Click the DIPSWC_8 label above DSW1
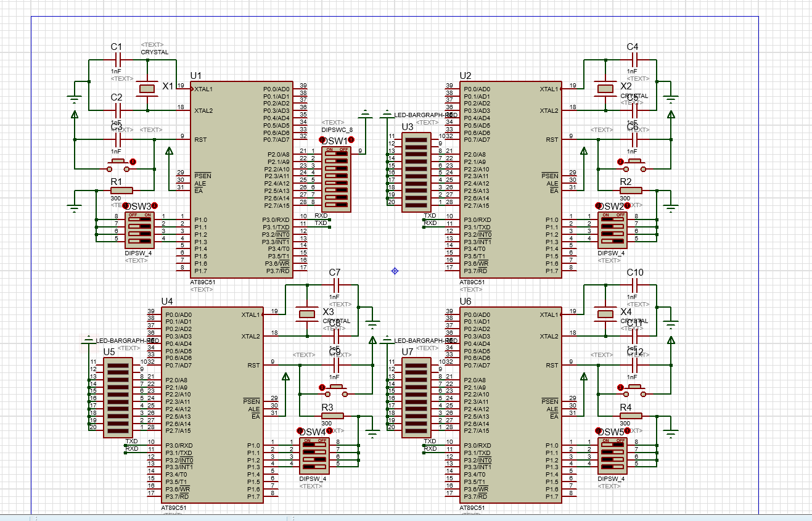This screenshot has width=812, height=521. pos(337,130)
